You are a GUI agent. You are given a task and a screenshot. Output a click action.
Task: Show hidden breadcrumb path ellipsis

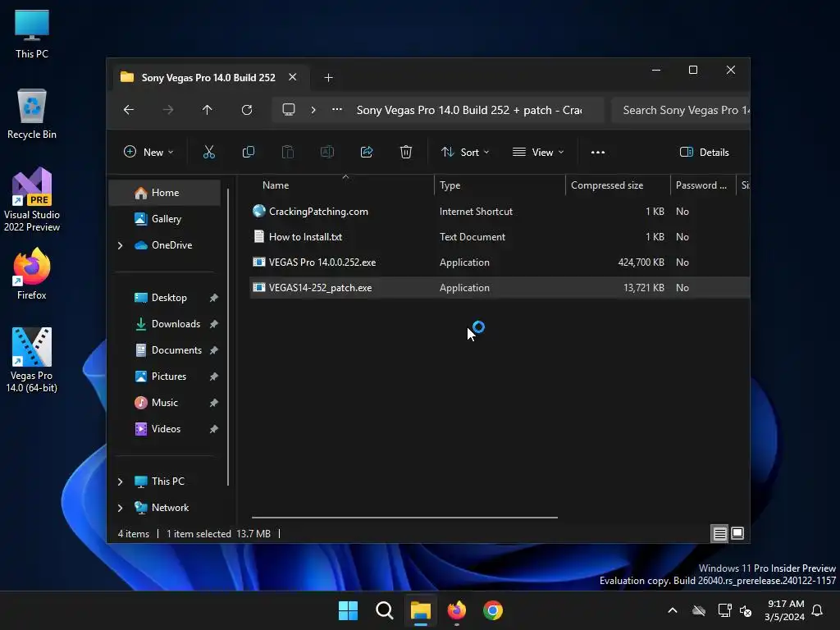pyautogui.click(x=337, y=109)
